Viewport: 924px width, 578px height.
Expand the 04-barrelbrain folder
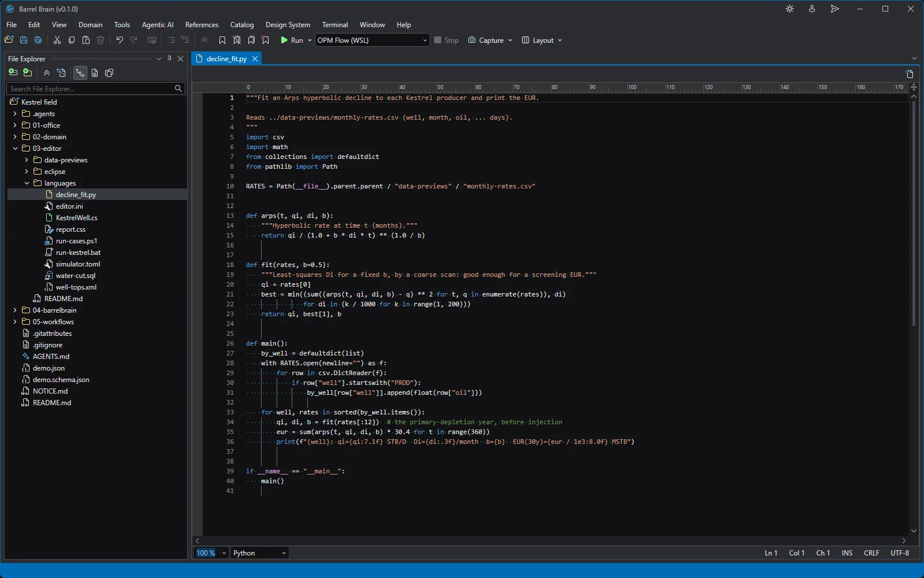(15, 310)
